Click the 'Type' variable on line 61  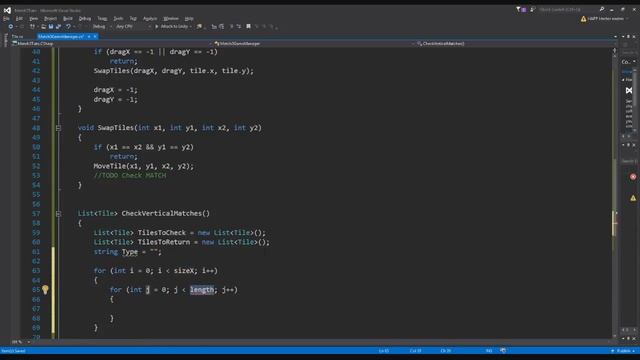130,252
